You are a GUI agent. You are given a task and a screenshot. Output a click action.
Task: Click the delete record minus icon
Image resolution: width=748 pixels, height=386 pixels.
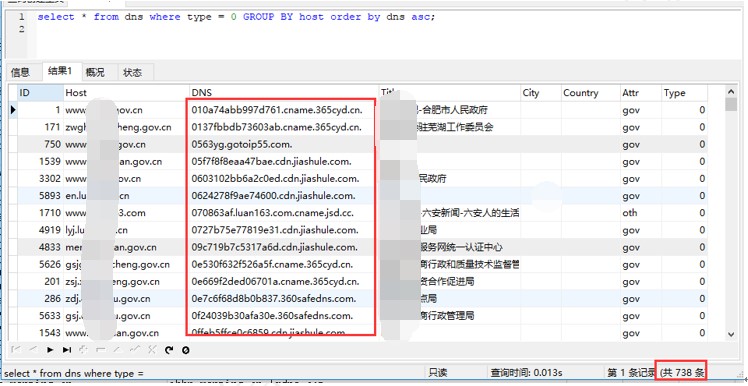click(101, 350)
